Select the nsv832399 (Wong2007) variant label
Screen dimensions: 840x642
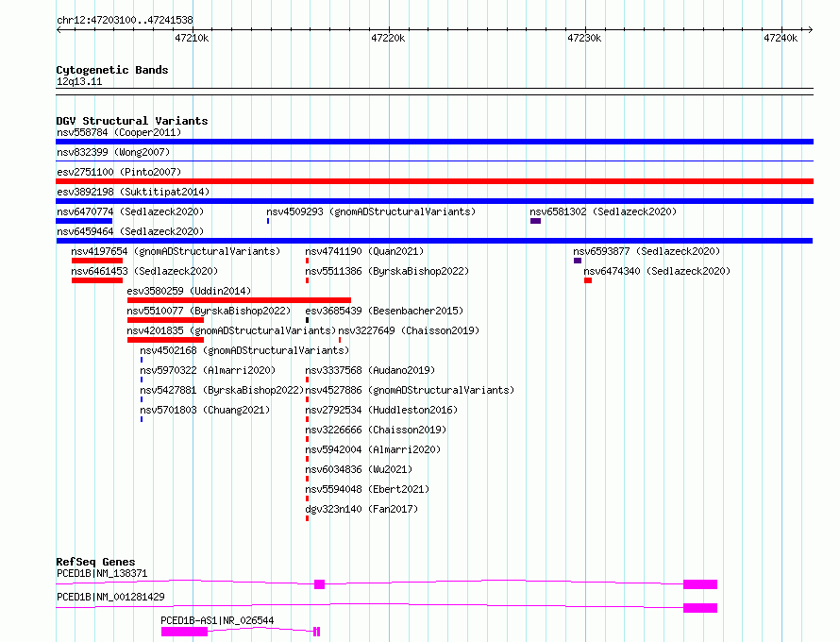point(113,152)
